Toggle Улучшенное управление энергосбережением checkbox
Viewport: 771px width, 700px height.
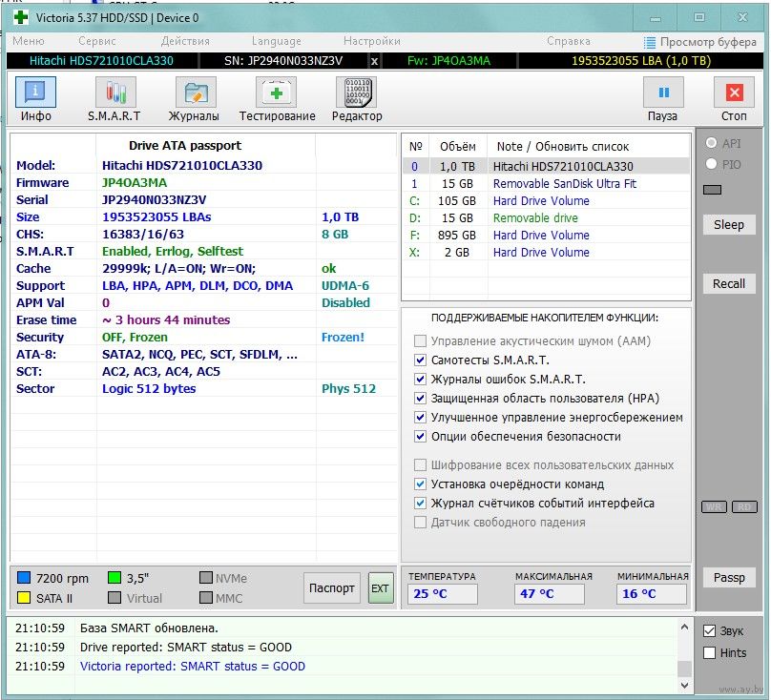(420, 418)
